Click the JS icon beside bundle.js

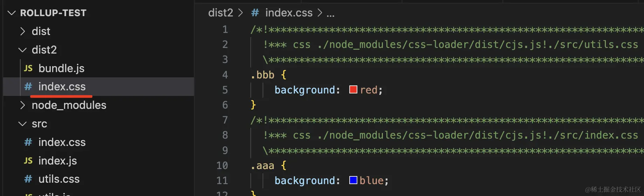tap(28, 68)
